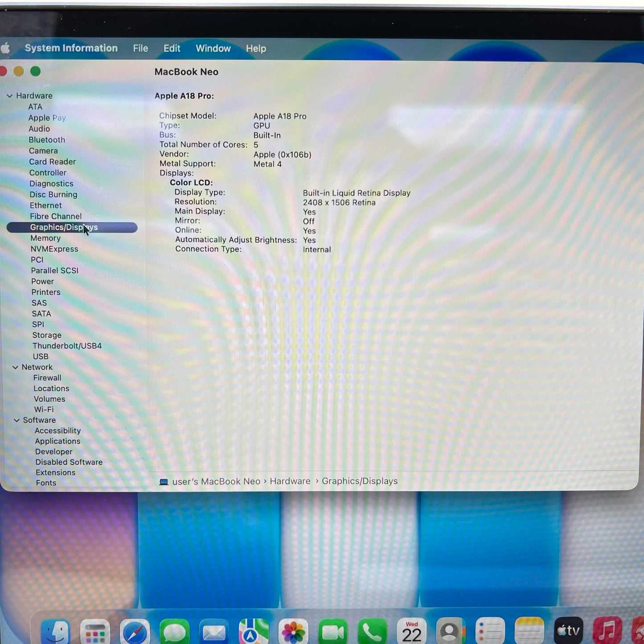The image size is (644, 644).
Task: Select Accessibility under Software
Action: [58, 431]
